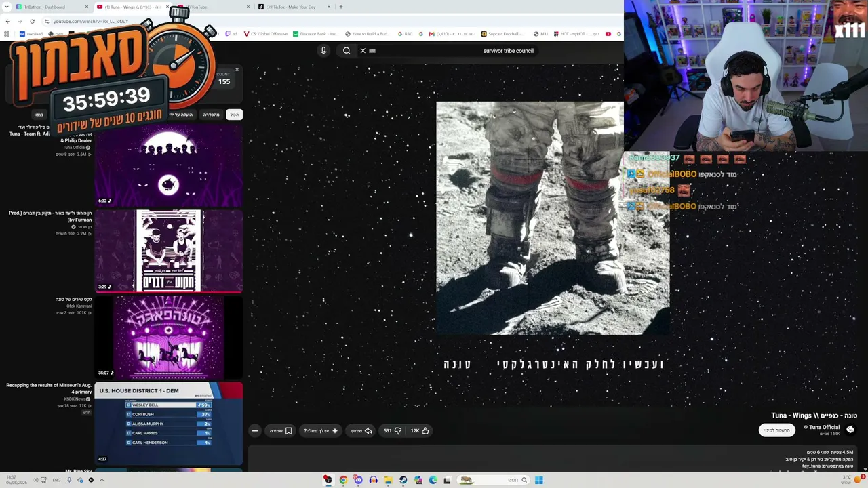Click the voice search microphone icon

pos(323,51)
